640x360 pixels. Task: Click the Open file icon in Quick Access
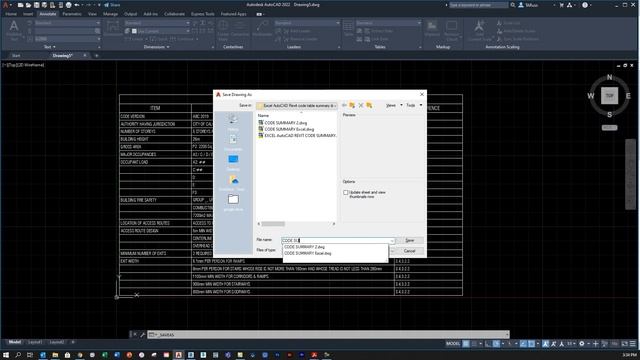(28, 5)
